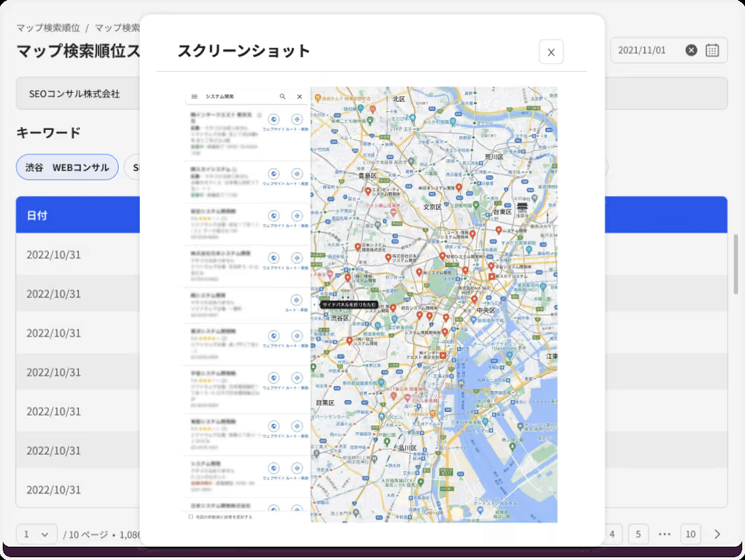Jump to page 10 in pagination
This screenshot has width=745, height=560.
pyautogui.click(x=690, y=534)
